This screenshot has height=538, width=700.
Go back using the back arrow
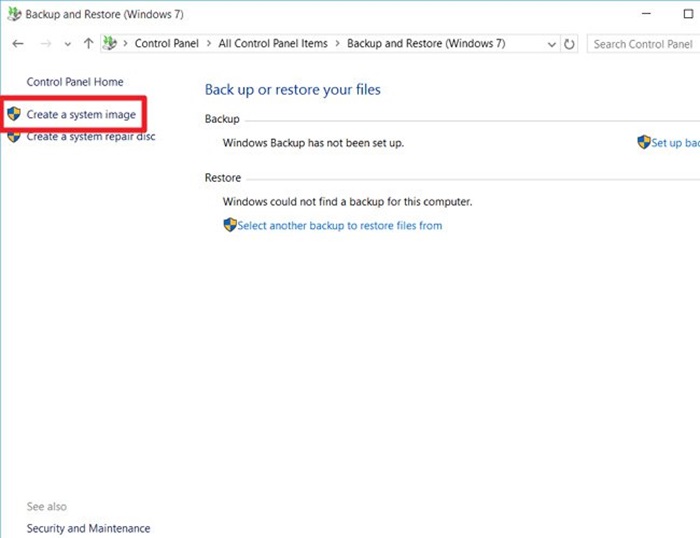(18, 44)
